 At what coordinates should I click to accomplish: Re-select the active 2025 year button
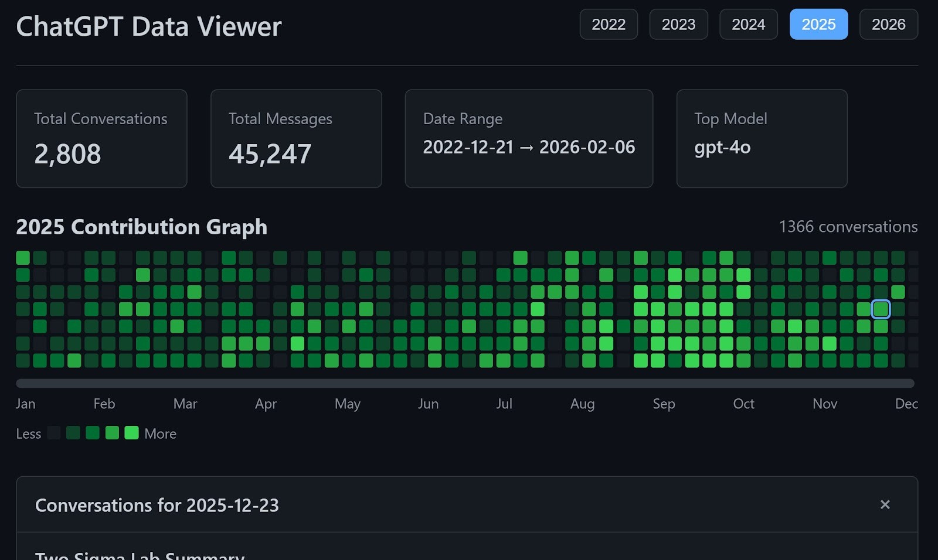pos(819,24)
